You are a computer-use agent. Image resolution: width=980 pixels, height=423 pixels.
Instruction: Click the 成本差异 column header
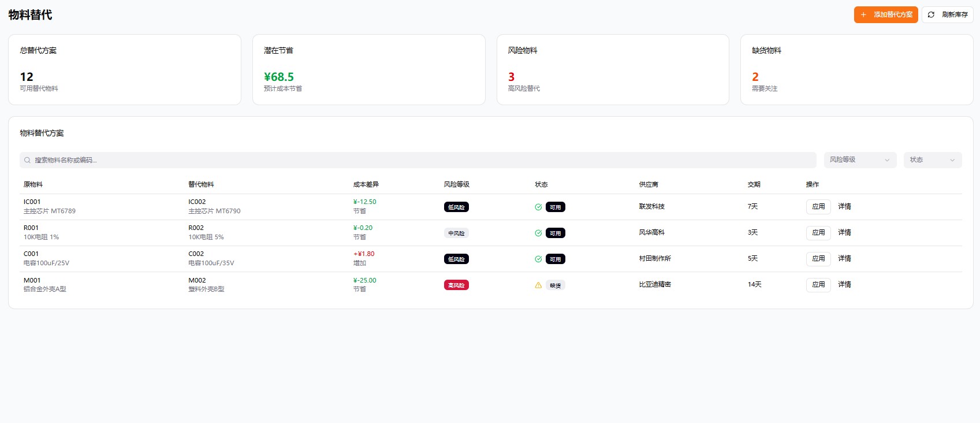(x=366, y=184)
